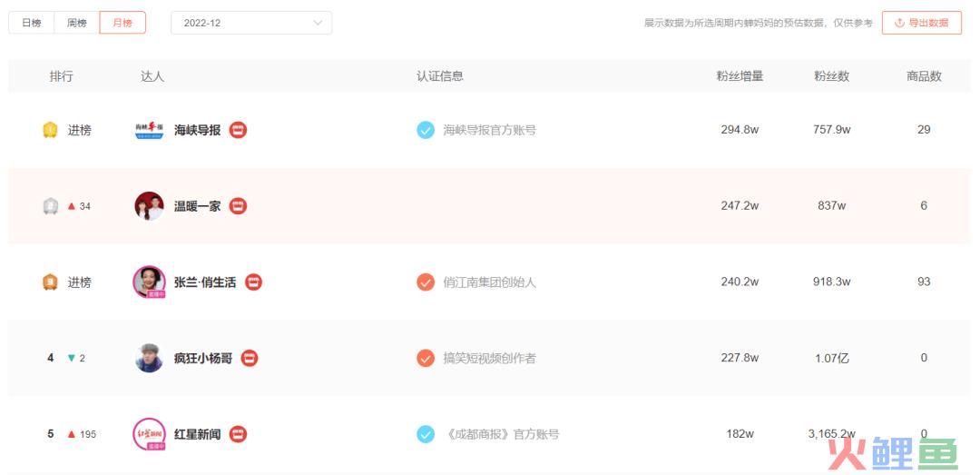This screenshot has width=980, height=475.
Task: Click the 182w fan growth value
Action: (x=740, y=433)
